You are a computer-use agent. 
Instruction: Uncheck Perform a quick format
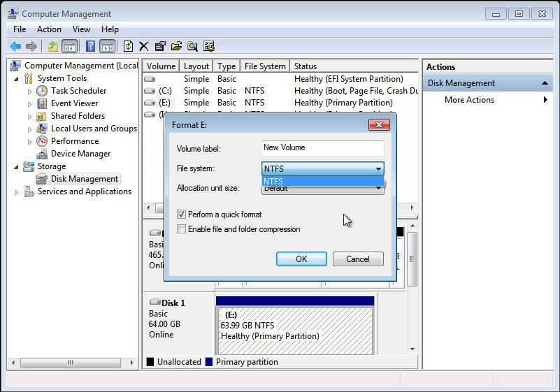point(181,215)
